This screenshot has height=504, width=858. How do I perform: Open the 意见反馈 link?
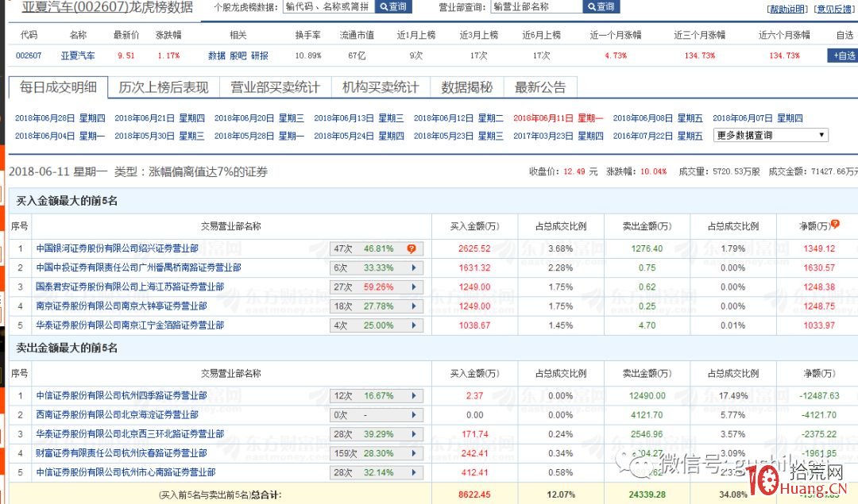[x=834, y=9]
